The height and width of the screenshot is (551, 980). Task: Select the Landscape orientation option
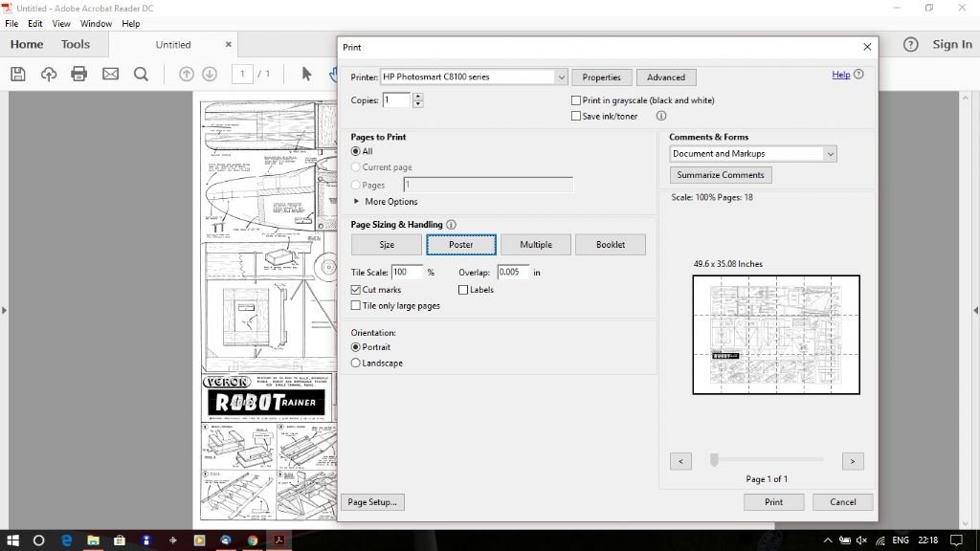355,362
